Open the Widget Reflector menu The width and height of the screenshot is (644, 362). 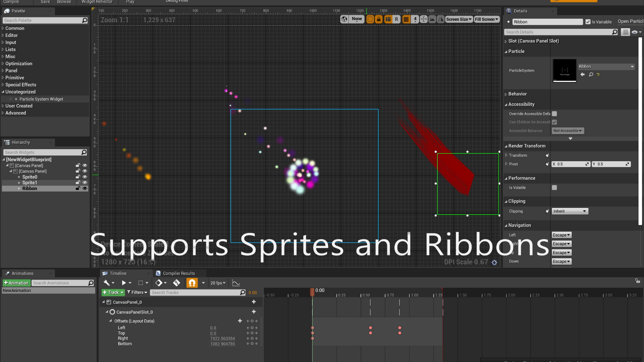point(97,2)
